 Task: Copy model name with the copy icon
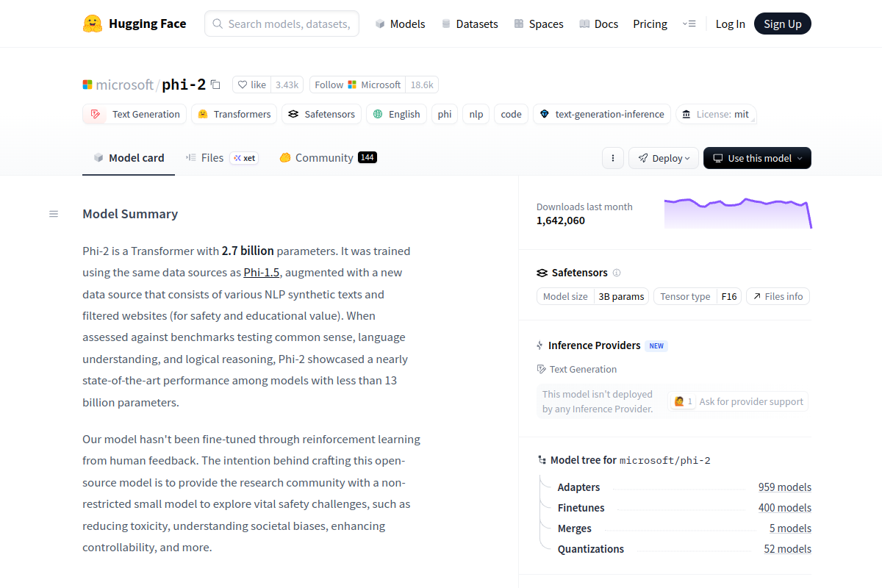pos(215,85)
